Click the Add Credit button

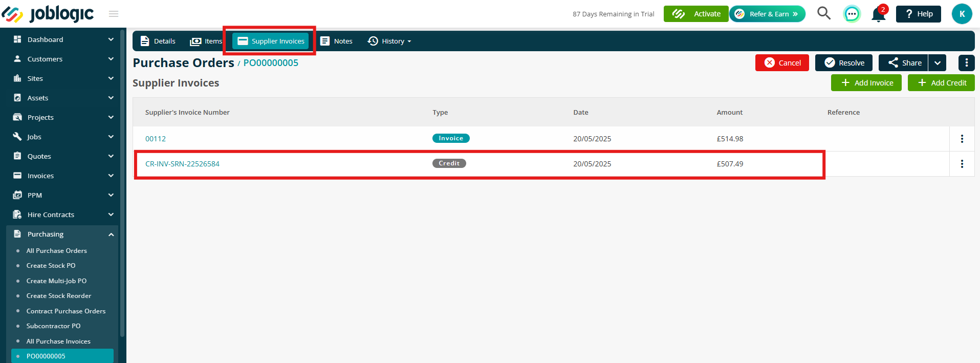[x=941, y=83]
